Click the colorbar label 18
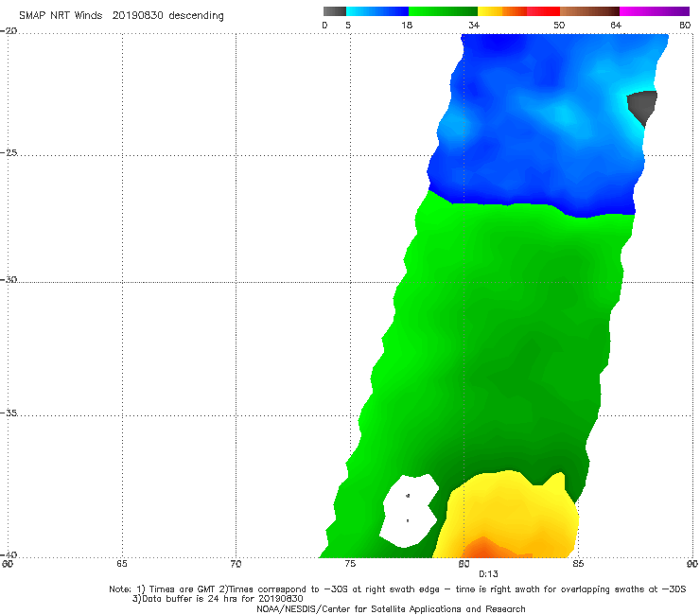700x615 pixels. 407,25
